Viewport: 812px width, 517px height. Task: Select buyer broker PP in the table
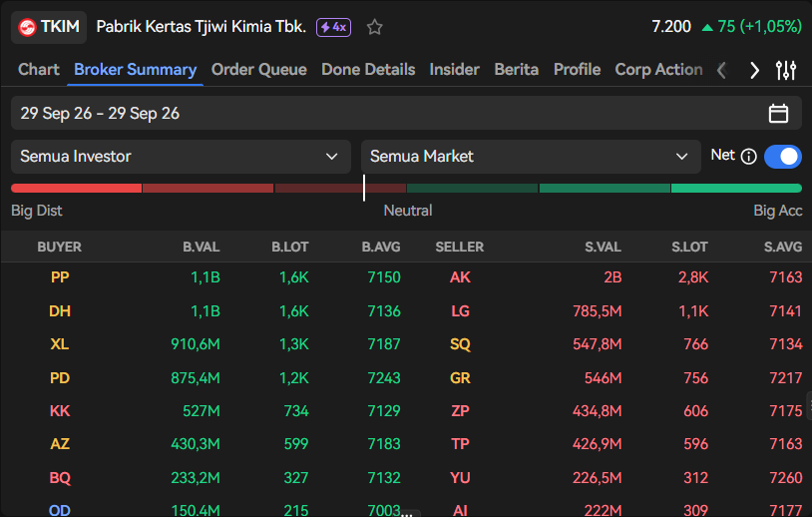pyautogui.click(x=60, y=277)
